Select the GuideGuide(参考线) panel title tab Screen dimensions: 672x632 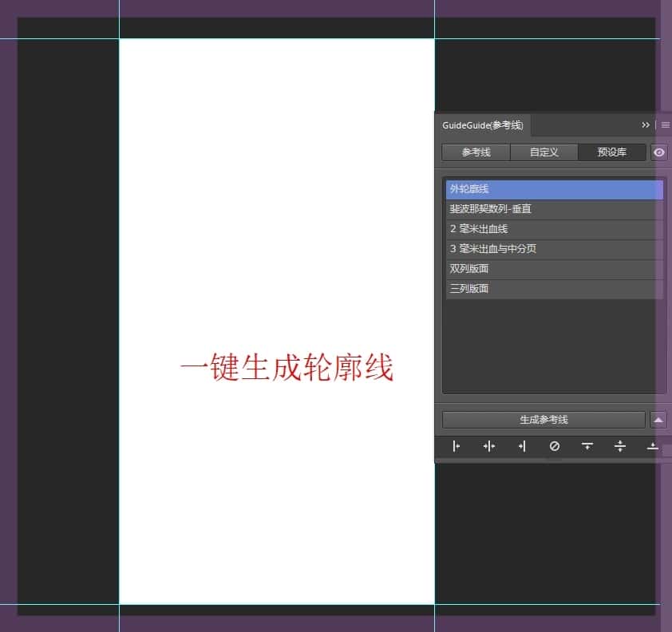click(483, 125)
